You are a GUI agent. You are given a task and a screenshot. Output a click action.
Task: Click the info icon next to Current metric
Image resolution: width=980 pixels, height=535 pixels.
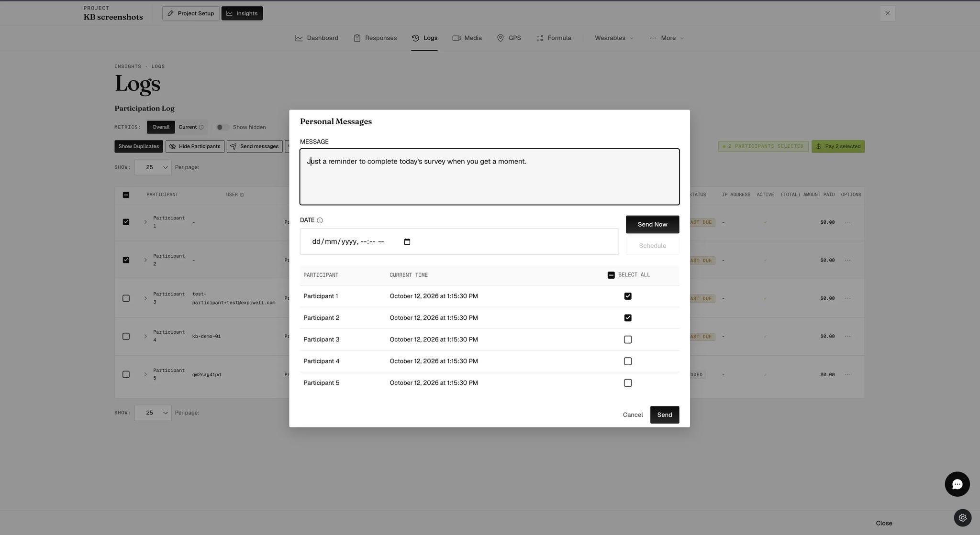coord(201,127)
